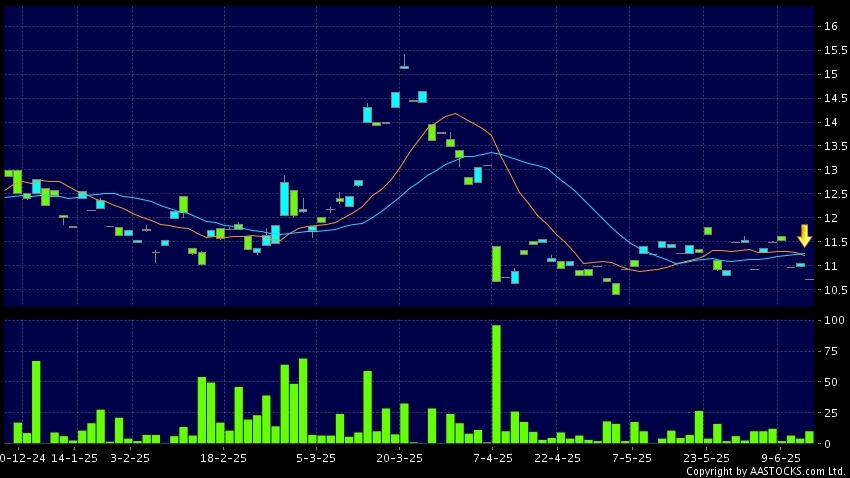Select the 15 price axis label
The image size is (850, 478).
pos(830,74)
